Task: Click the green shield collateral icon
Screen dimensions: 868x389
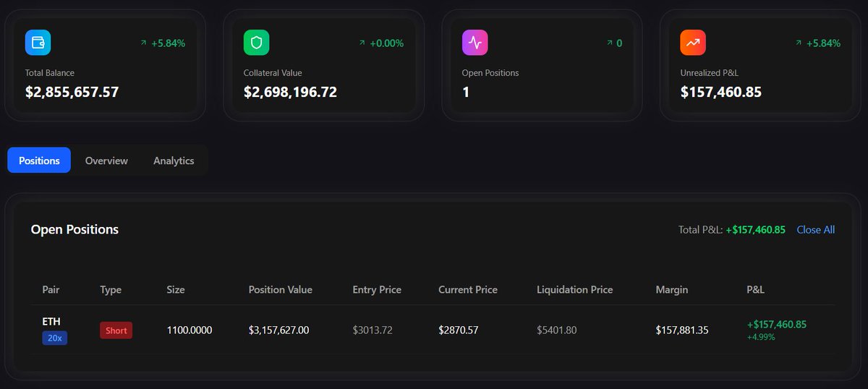Action: pos(256,43)
